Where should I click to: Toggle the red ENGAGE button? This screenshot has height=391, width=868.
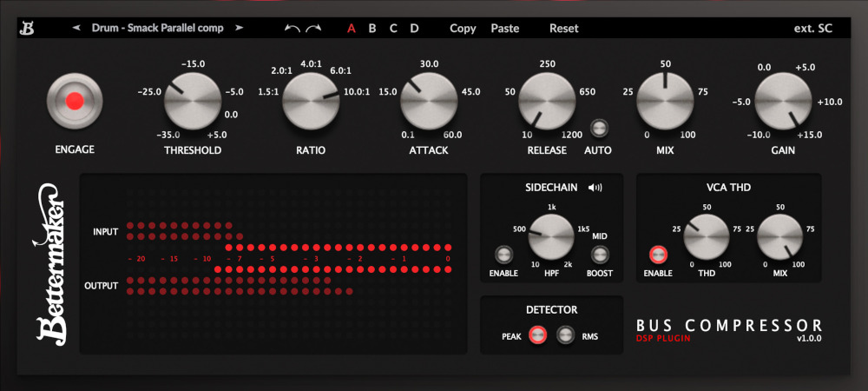[75, 101]
